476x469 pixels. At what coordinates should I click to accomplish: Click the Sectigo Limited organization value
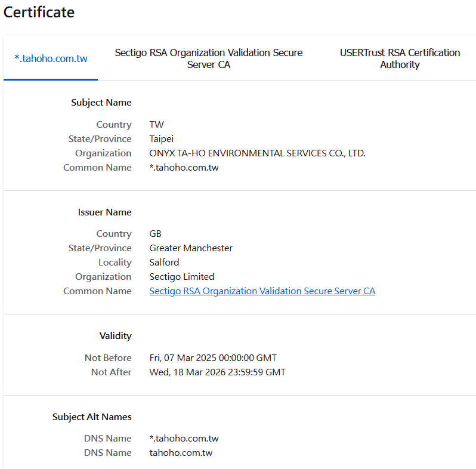[x=181, y=277]
